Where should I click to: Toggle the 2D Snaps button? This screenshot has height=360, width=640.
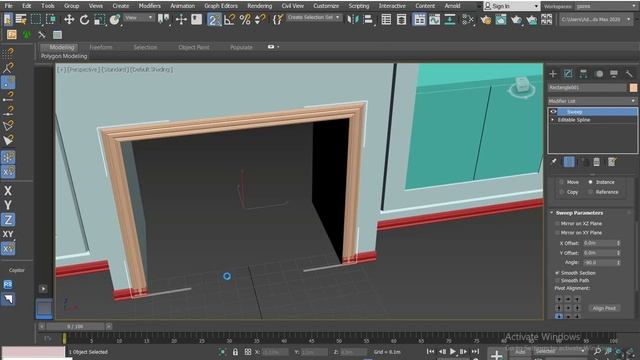click(214, 19)
